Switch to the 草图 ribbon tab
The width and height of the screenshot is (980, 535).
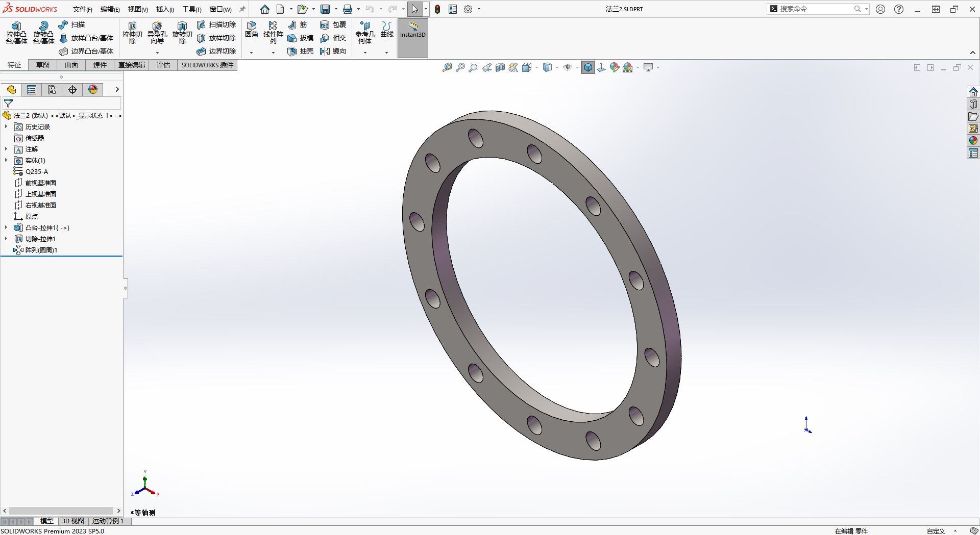click(43, 65)
